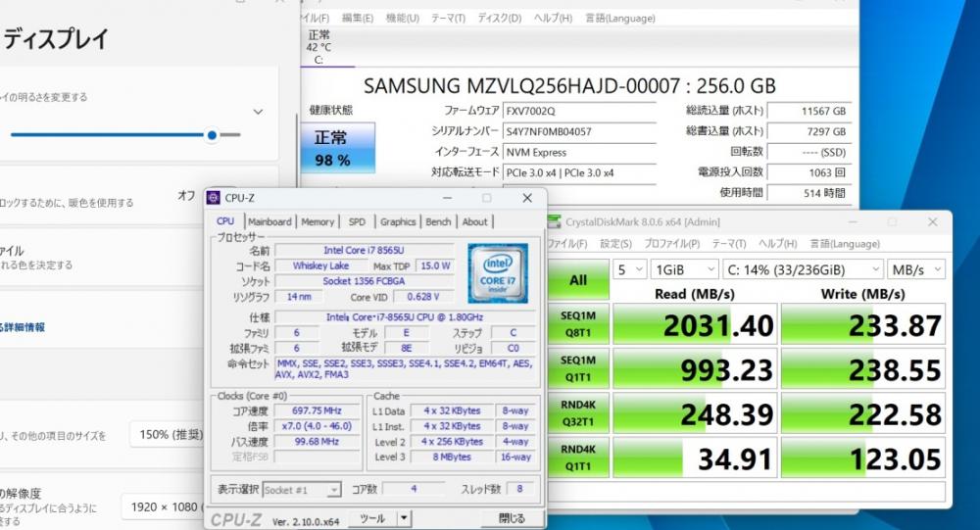Viewport: 980px width, 530px height.
Task: Click the RND4K Q1T1 write result 123.05
Action: (863, 458)
